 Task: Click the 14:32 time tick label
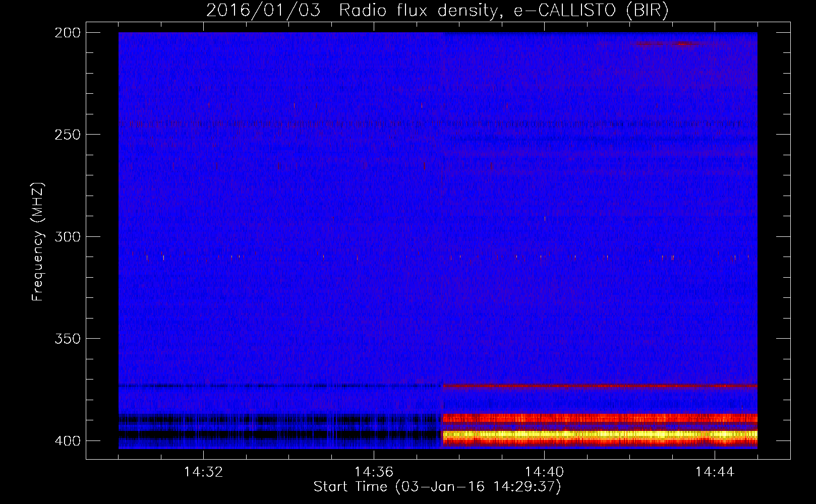click(x=203, y=472)
